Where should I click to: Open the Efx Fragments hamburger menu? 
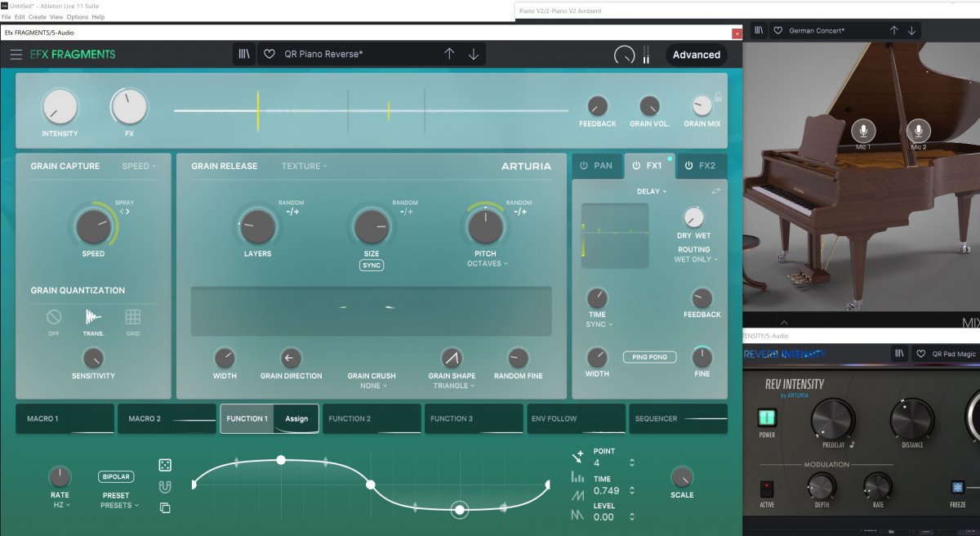[x=16, y=55]
